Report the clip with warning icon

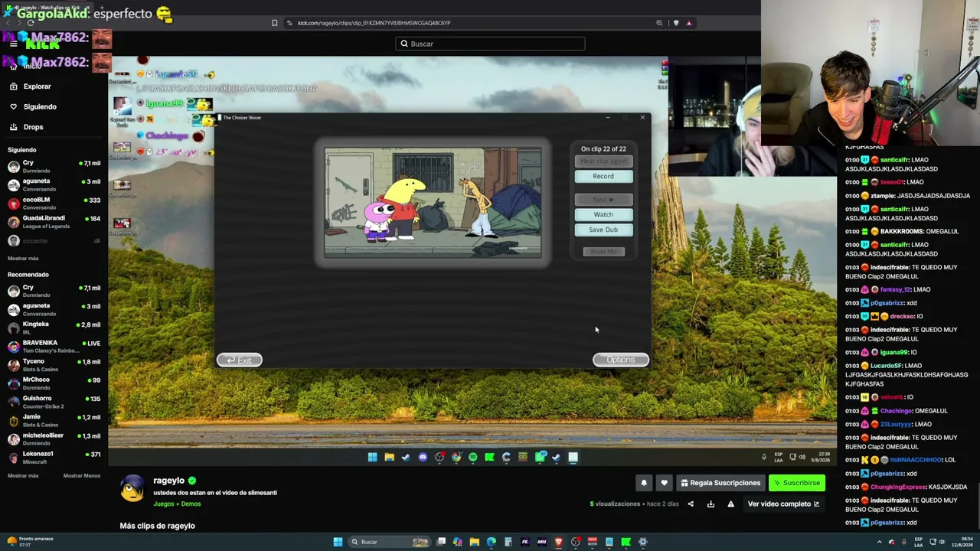coord(730,504)
